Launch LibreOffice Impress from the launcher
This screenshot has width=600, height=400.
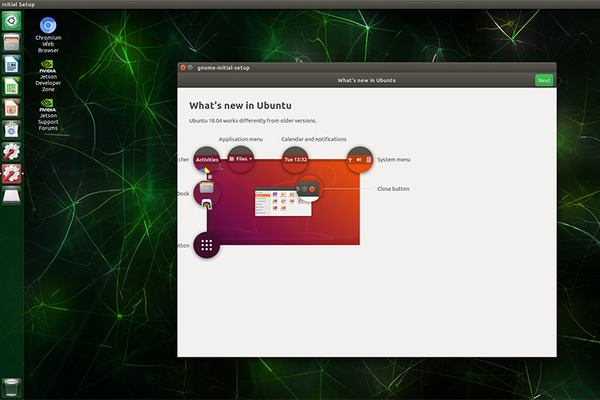(12, 107)
